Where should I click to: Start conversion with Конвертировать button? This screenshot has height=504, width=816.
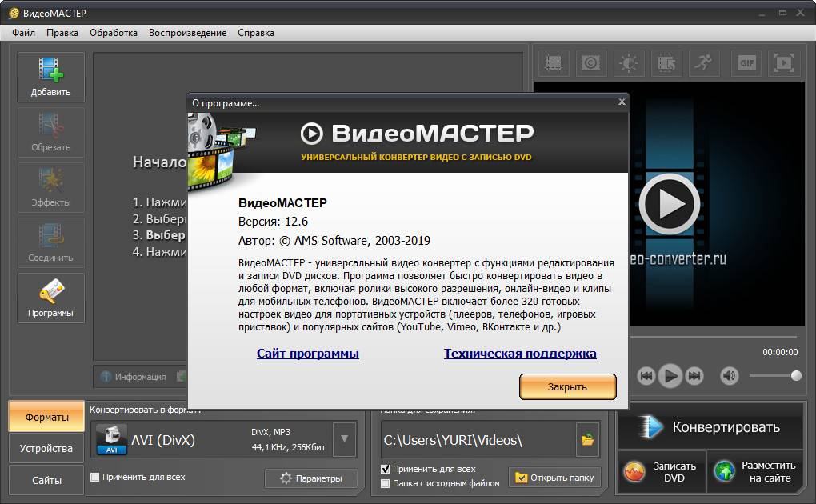(711, 427)
